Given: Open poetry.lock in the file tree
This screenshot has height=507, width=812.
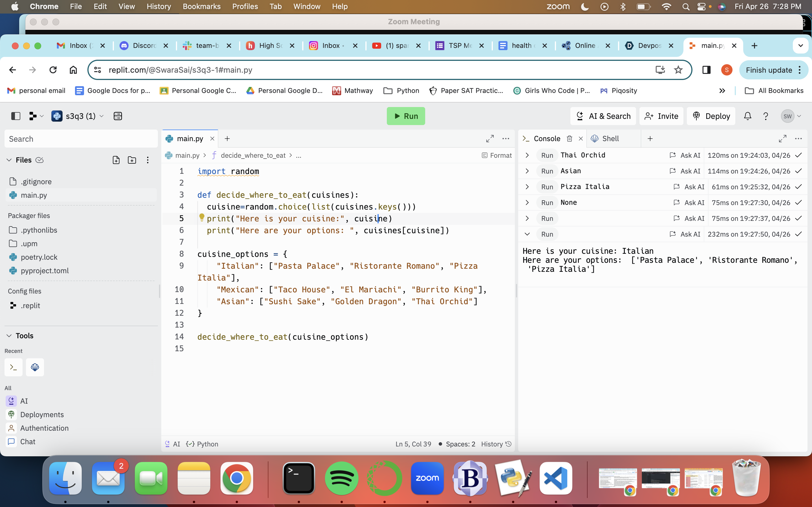Looking at the screenshot, I should click(x=39, y=257).
